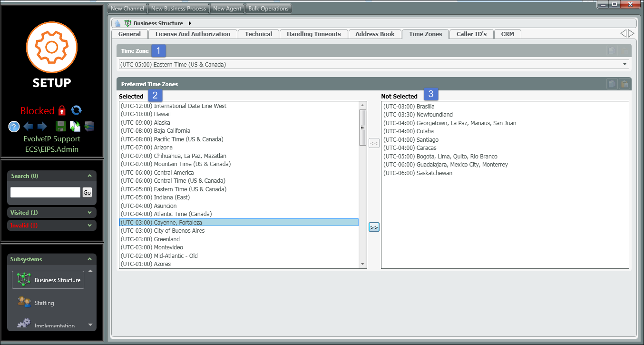Expand the Invalid (1) panel
Image resolution: width=644 pixels, height=345 pixels.
[x=89, y=226]
